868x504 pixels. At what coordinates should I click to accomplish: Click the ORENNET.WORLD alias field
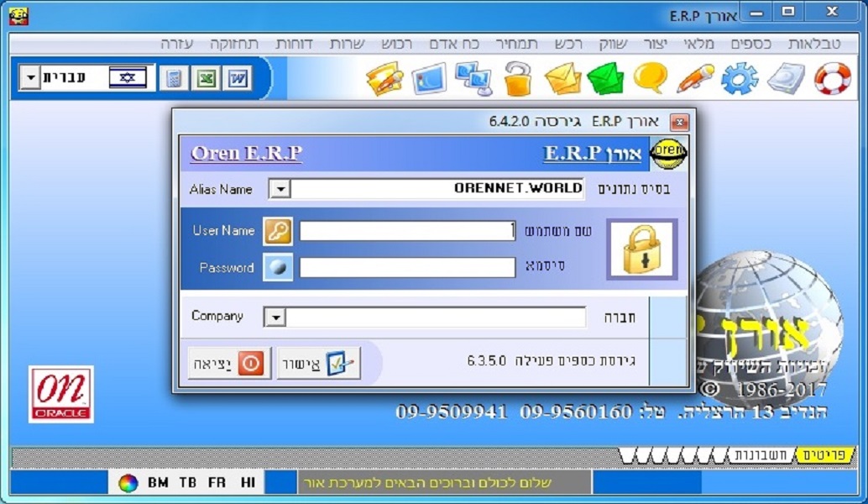tap(437, 189)
